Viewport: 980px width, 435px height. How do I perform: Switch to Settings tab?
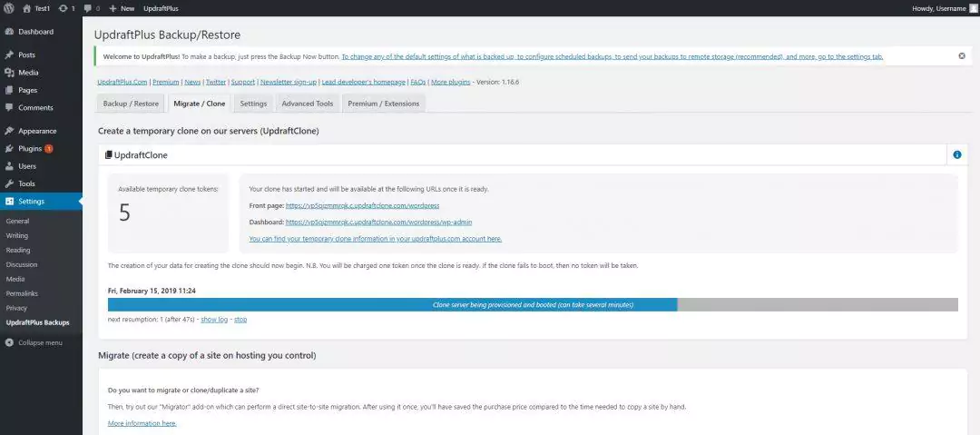pyautogui.click(x=253, y=104)
